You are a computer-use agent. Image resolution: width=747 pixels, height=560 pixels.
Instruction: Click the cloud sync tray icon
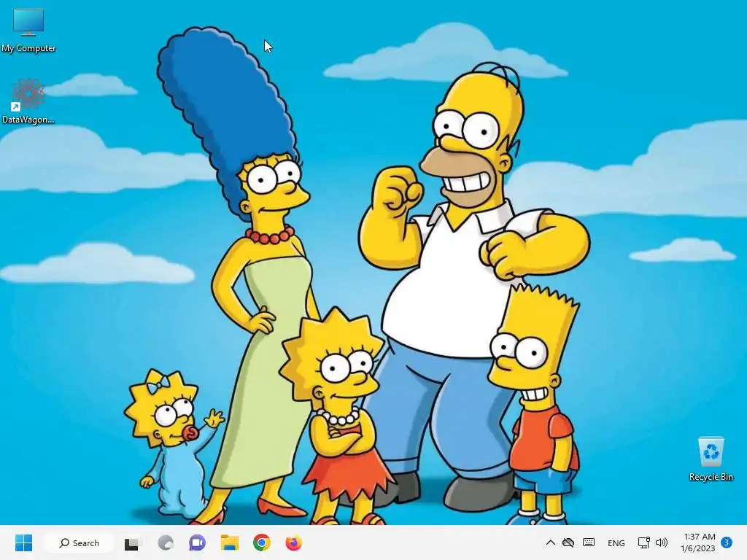(x=568, y=542)
